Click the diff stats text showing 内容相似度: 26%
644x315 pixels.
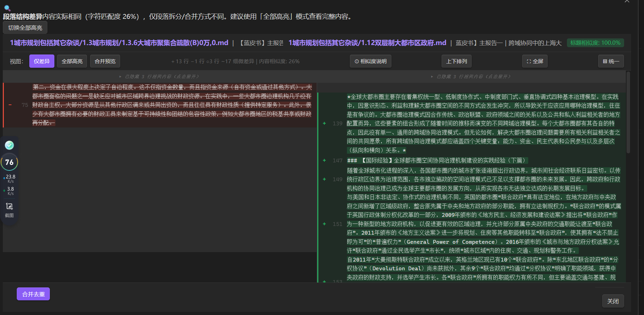point(235,61)
